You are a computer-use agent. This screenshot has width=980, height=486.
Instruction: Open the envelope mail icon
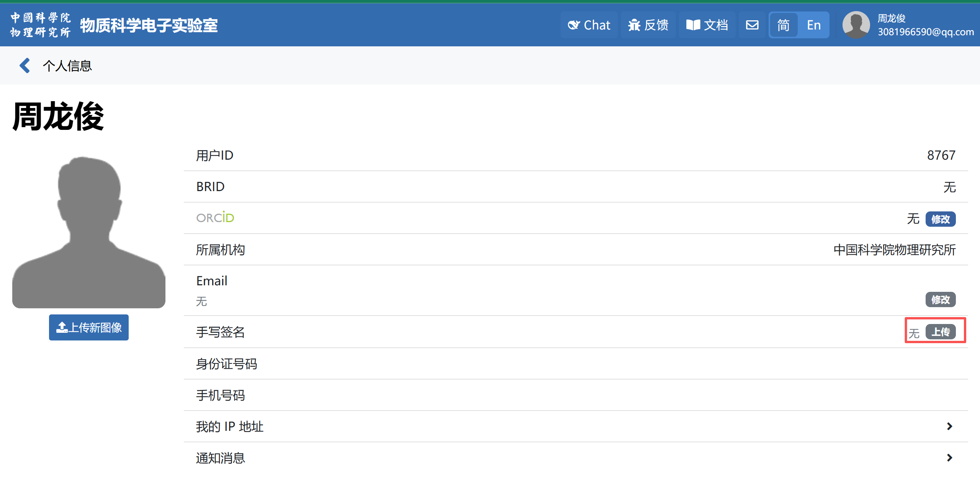(752, 25)
